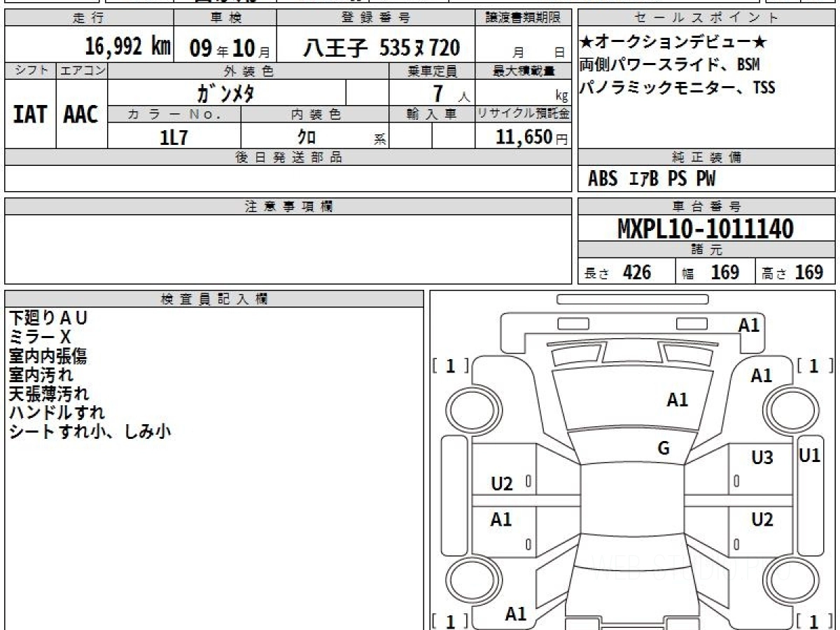This screenshot has width=840, height=630.
Task: Click the カラーNo. label
Action: 174,114
